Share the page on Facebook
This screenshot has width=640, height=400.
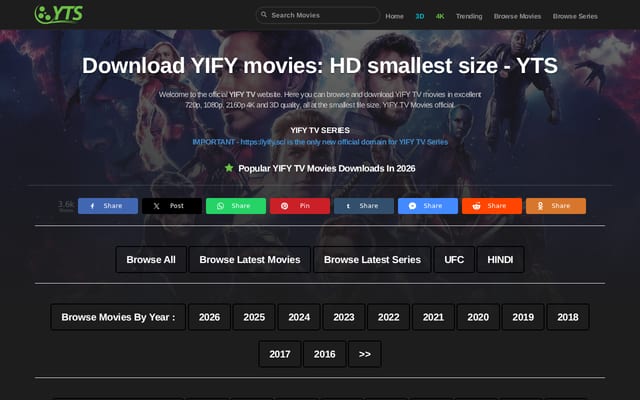click(108, 206)
